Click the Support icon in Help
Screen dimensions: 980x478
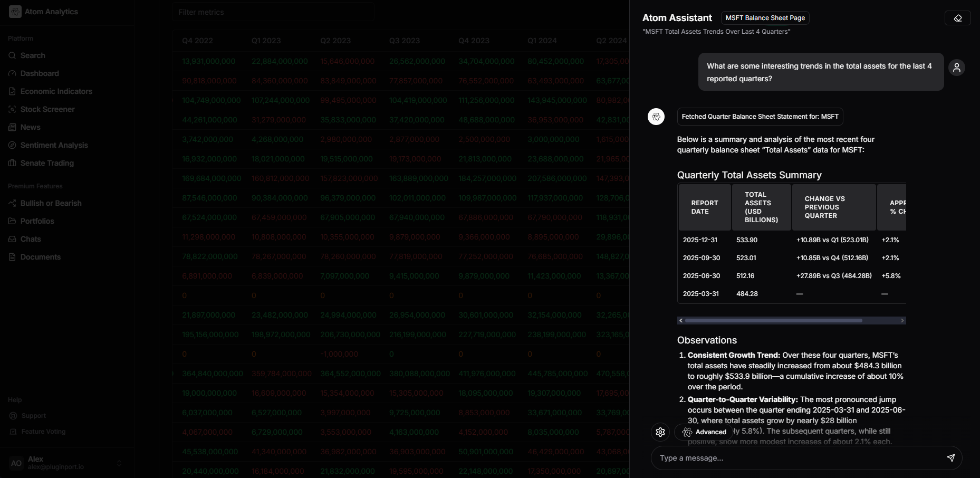pos(13,416)
